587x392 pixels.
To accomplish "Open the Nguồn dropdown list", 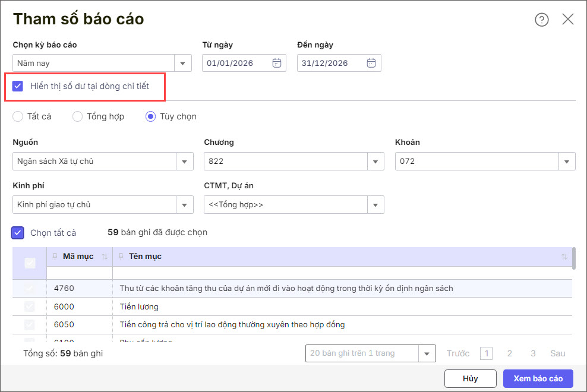I will point(184,162).
